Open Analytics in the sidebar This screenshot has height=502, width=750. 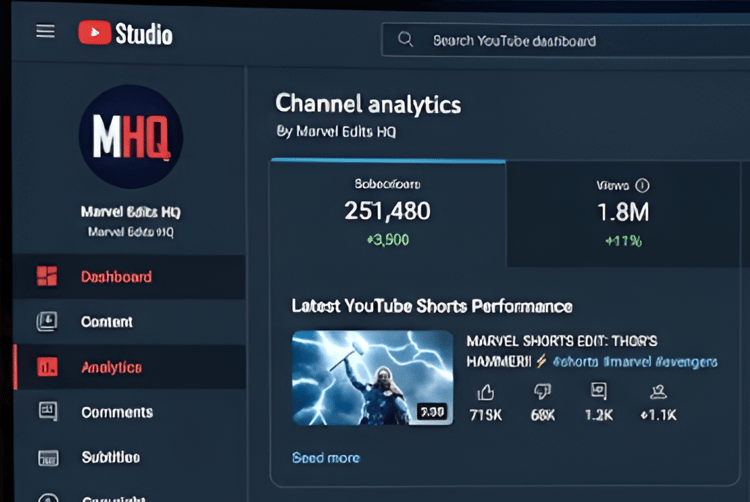click(x=129, y=367)
